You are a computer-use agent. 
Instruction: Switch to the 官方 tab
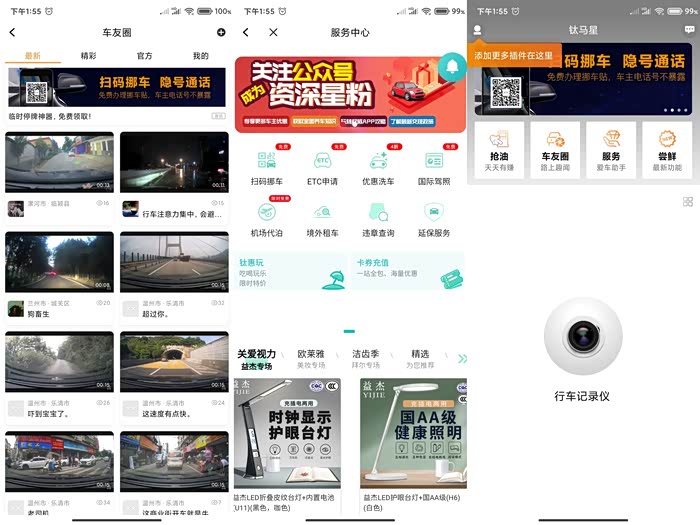tap(144, 56)
